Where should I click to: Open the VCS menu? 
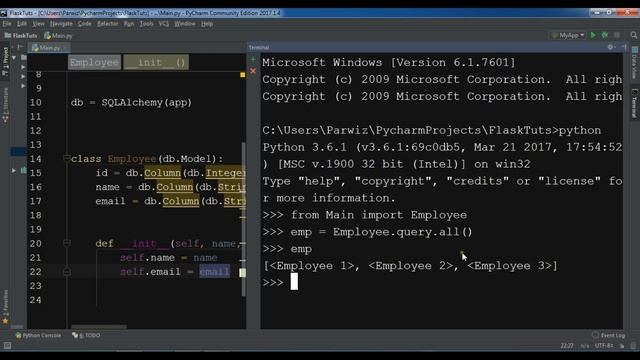[164, 24]
